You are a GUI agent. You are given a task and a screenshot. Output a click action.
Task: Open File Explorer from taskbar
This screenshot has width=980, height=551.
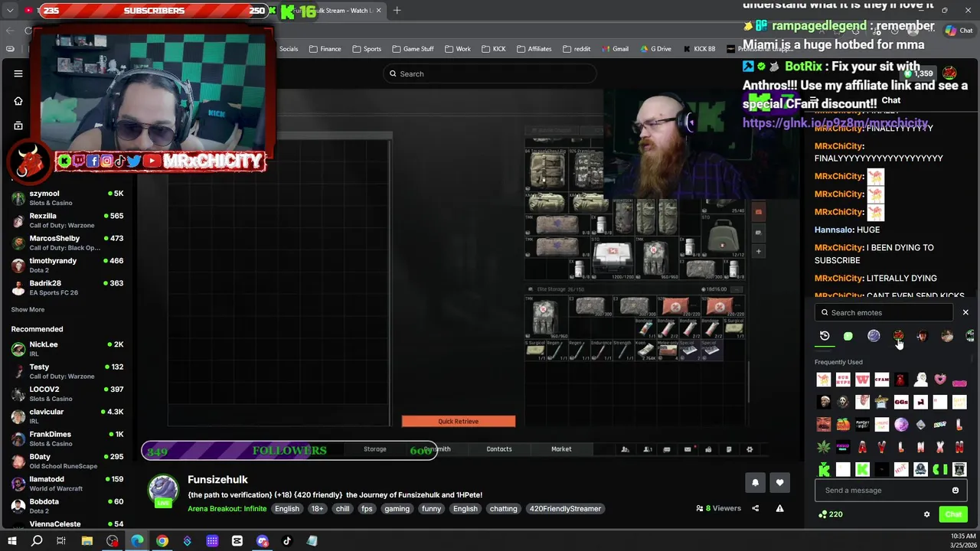click(87, 541)
